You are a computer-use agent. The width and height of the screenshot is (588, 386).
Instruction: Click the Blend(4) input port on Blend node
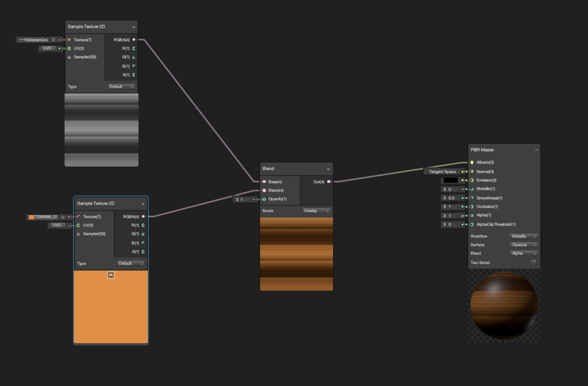264,190
